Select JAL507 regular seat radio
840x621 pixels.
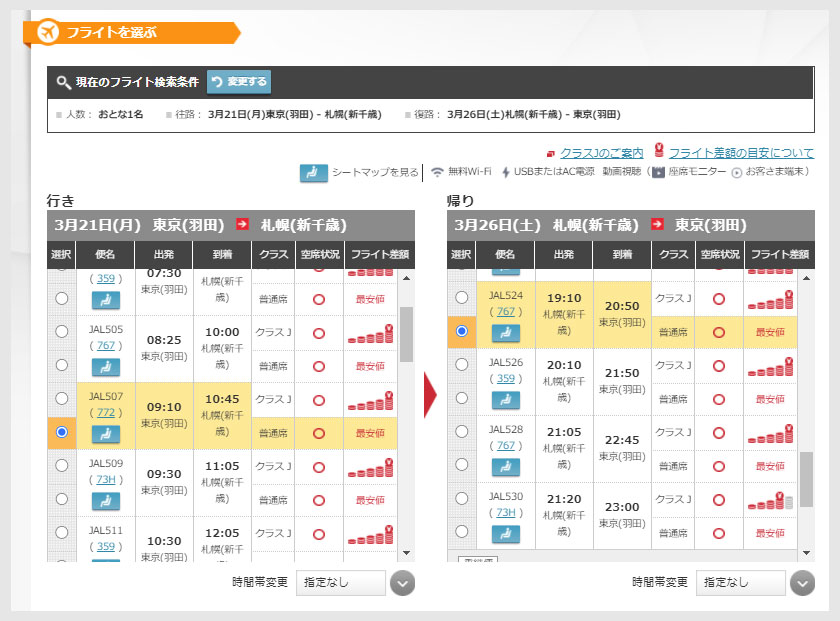point(62,432)
